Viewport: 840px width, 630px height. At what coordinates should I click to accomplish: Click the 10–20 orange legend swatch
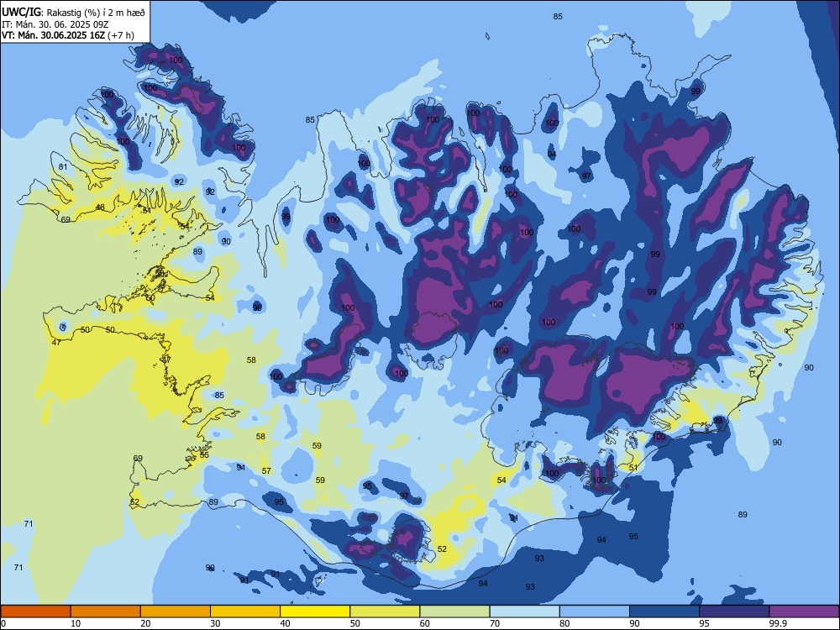point(106,612)
